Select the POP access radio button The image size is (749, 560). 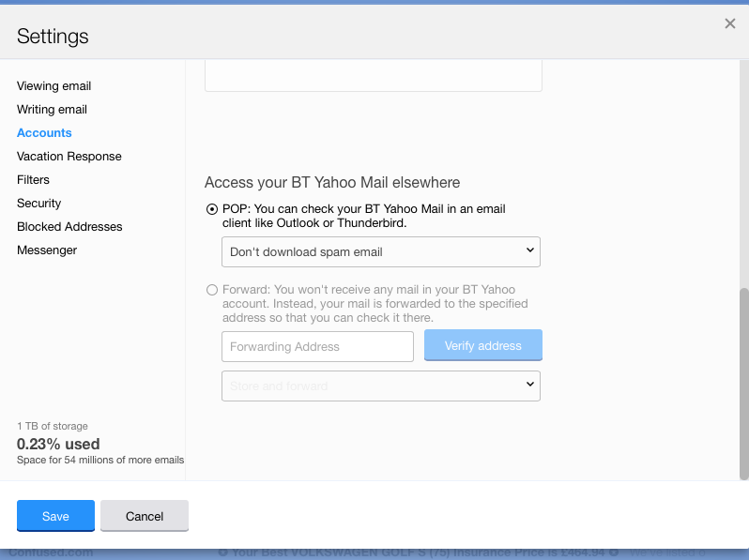click(x=212, y=209)
